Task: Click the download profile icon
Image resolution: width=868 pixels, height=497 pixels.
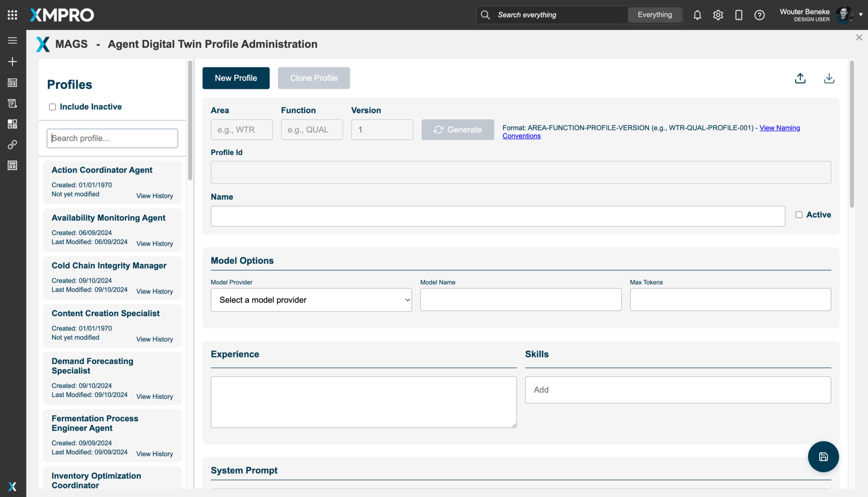Action: [x=829, y=78]
